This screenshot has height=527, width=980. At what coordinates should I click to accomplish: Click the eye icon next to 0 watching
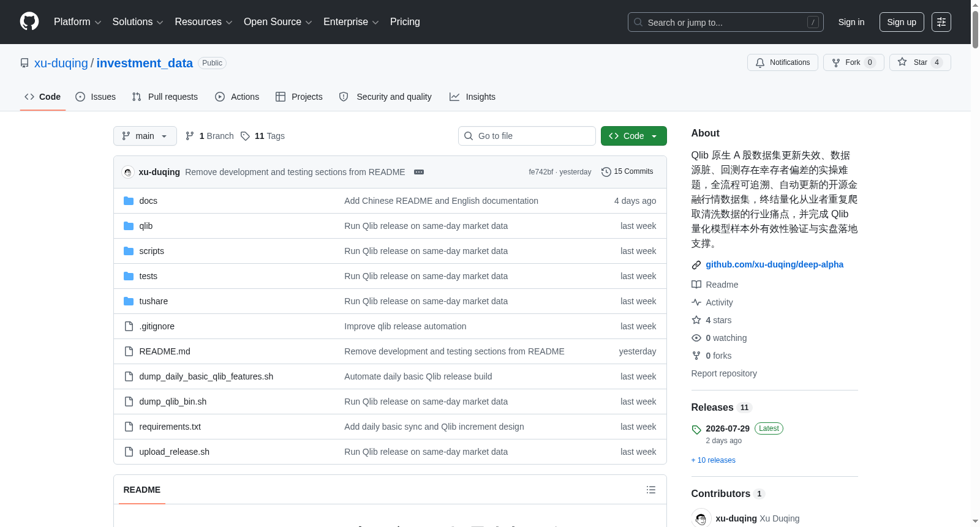click(x=696, y=338)
